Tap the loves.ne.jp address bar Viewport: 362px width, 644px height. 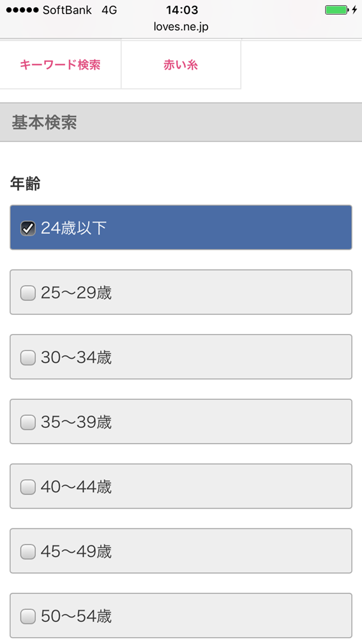click(x=181, y=27)
